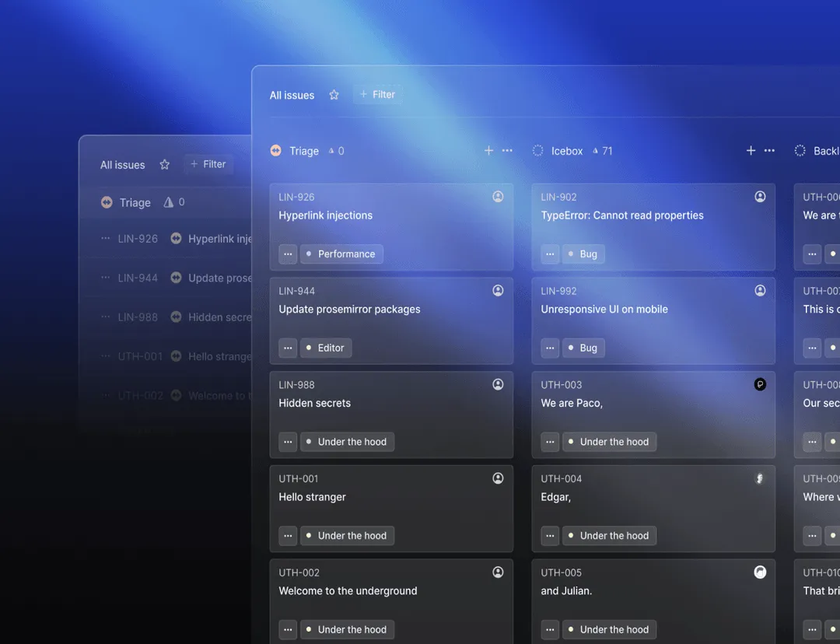Open and Julian. issue title

coord(566,591)
